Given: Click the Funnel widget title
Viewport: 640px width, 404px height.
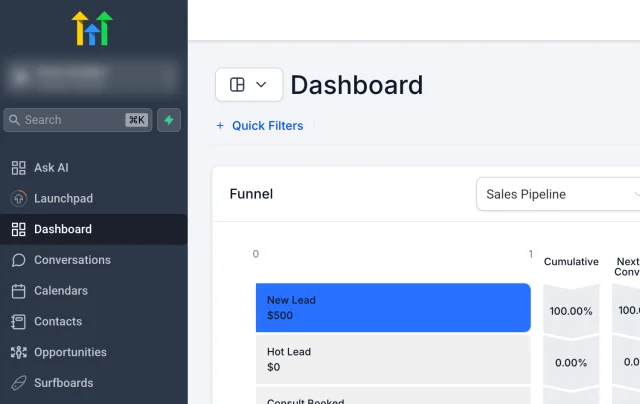Looking at the screenshot, I should point(251,194).
